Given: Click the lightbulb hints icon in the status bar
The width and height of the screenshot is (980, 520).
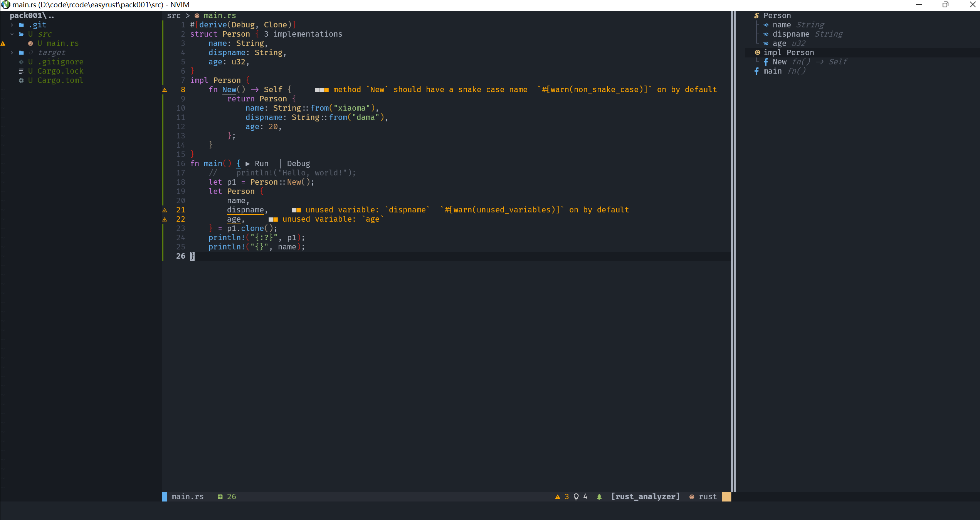Looking at the screenshot, I should (x=576, y=497).
